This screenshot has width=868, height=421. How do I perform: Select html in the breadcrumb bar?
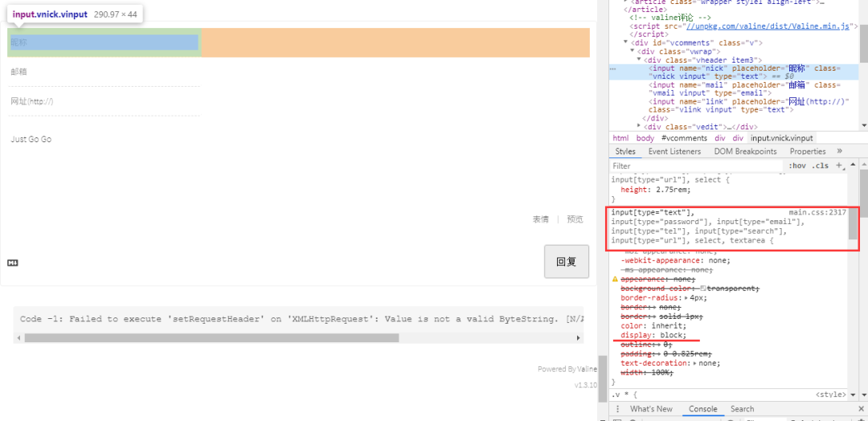[x=620, y=137]
